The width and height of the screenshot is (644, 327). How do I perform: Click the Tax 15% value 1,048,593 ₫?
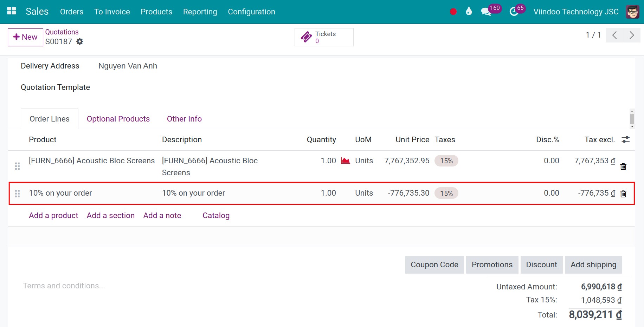[601, 300]
